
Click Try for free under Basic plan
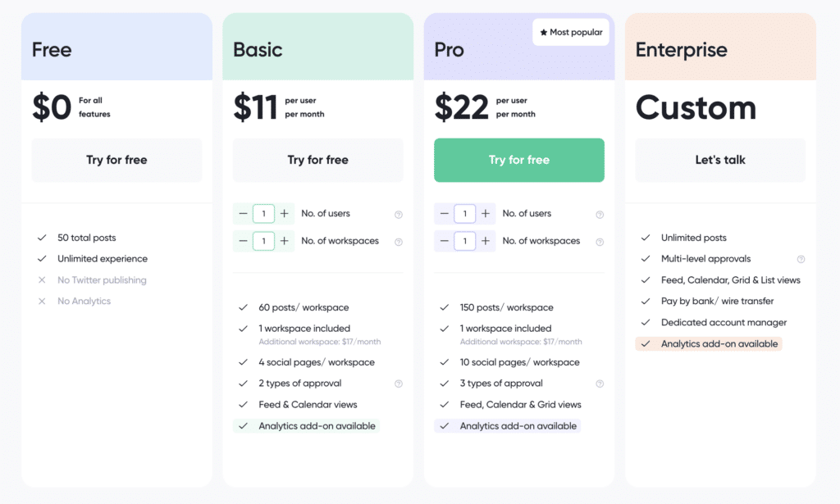[x=317, y=160]
